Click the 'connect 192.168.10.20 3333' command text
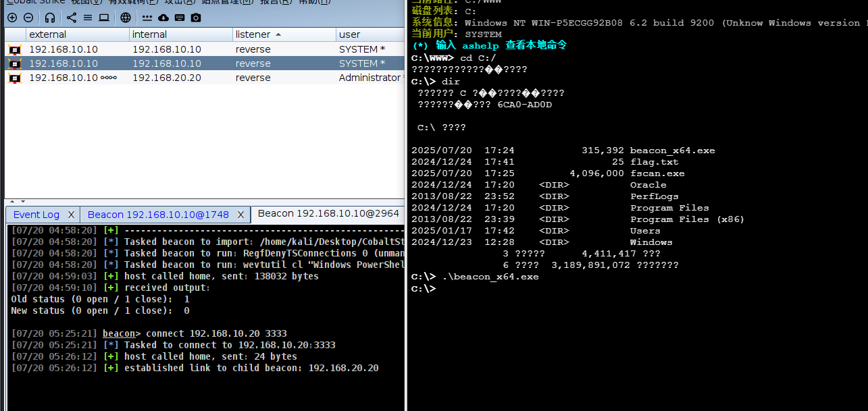The height and width of the screenshot is (411, 868). click(x=216, y=333)
